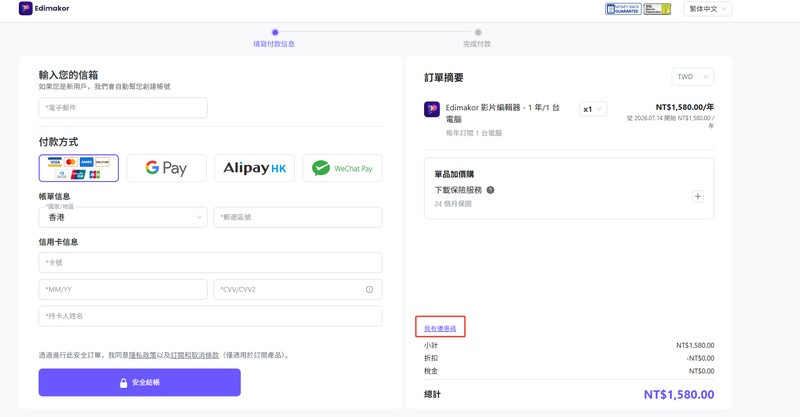Open the 我有優惠碼 coupon link
The height and width of the screenshot is (417, 800).
[440, 328]
